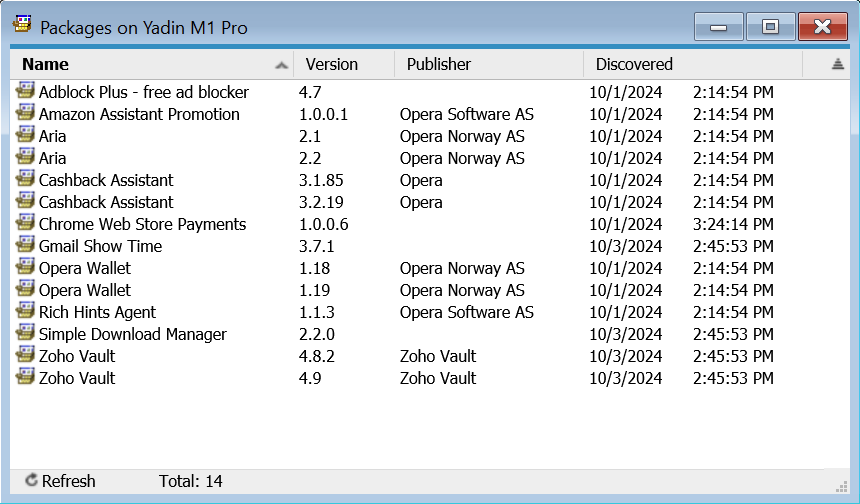
Task: Click version 1.19 of Opera Wallet
Action: point(314,290)
